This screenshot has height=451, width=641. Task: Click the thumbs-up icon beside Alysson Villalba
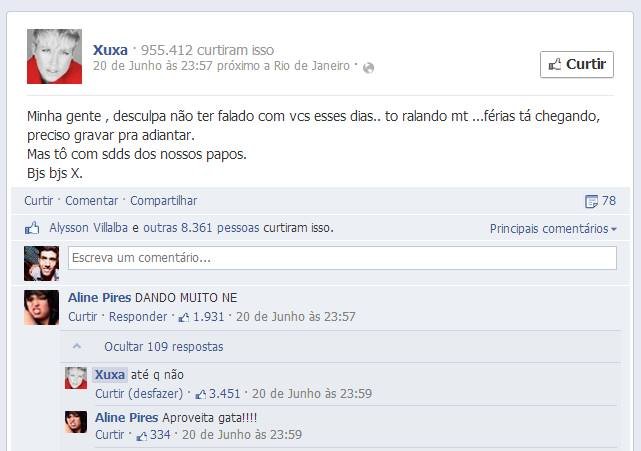click(x=32, y=228)
